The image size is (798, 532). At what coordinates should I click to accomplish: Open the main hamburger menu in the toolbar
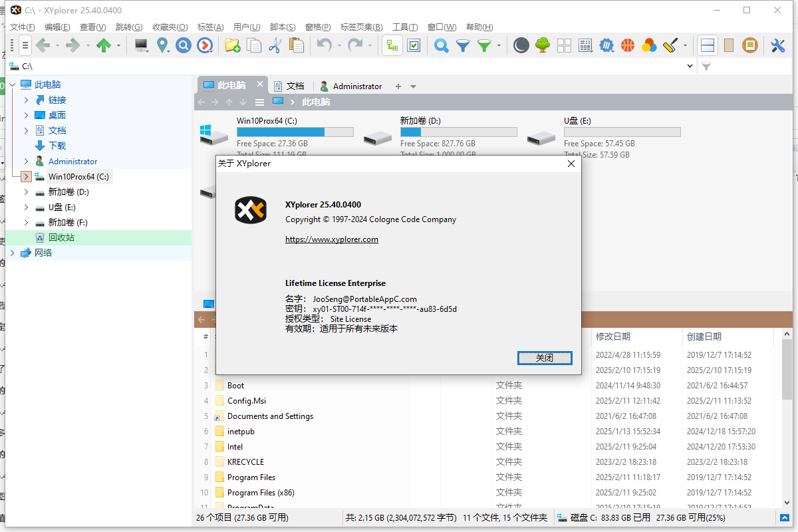[25, 45]
